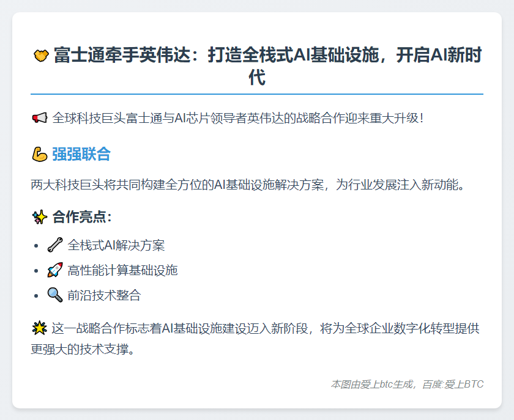Expand the main article title area
The image size is (514, 420).
coord(257,65)
